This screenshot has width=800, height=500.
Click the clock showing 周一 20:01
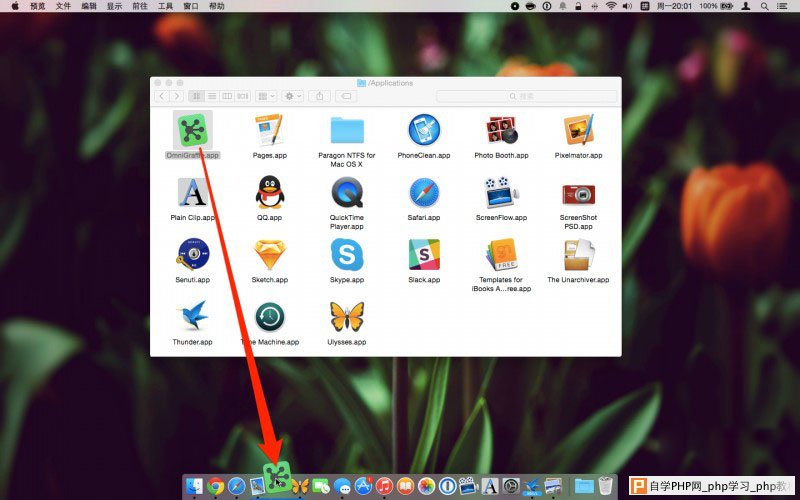674,6
